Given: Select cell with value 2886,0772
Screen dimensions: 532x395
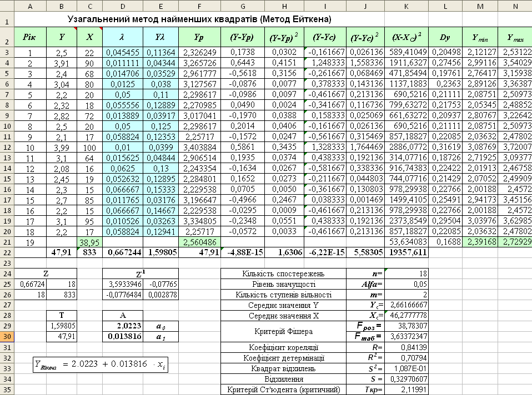Looking at the screenshot, I should [406, 148].
